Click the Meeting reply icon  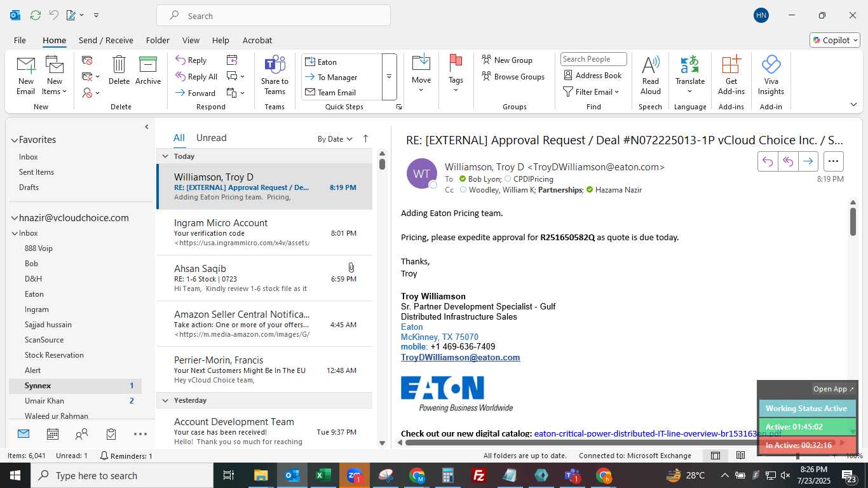click(x=232, y=60)
